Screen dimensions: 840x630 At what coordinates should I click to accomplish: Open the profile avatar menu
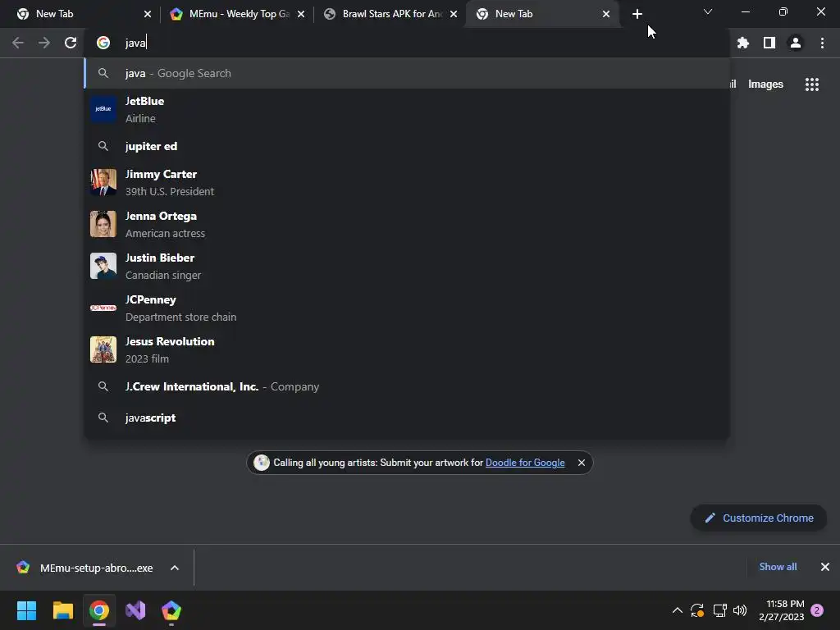[796, 43]
